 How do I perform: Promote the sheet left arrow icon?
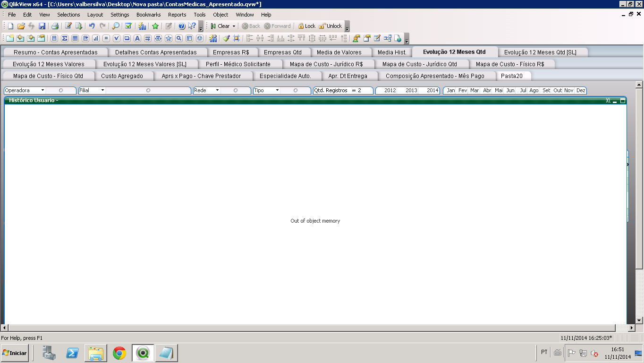click(x=20, y=38)
